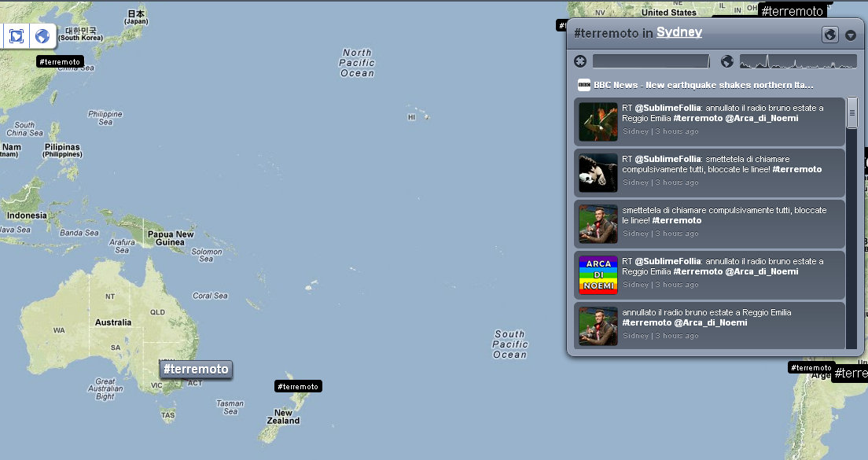Click the 'Indonesia' map label

27,216
